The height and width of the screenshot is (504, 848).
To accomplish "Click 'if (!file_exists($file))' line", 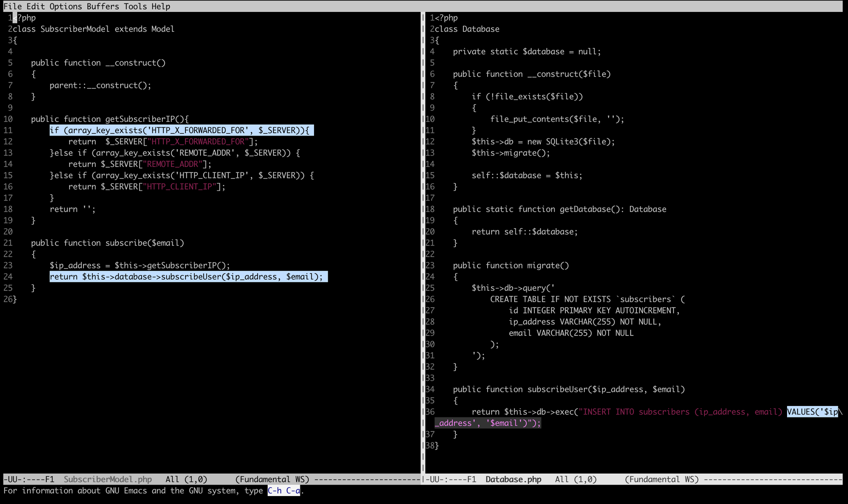I will tap(527, 97).
